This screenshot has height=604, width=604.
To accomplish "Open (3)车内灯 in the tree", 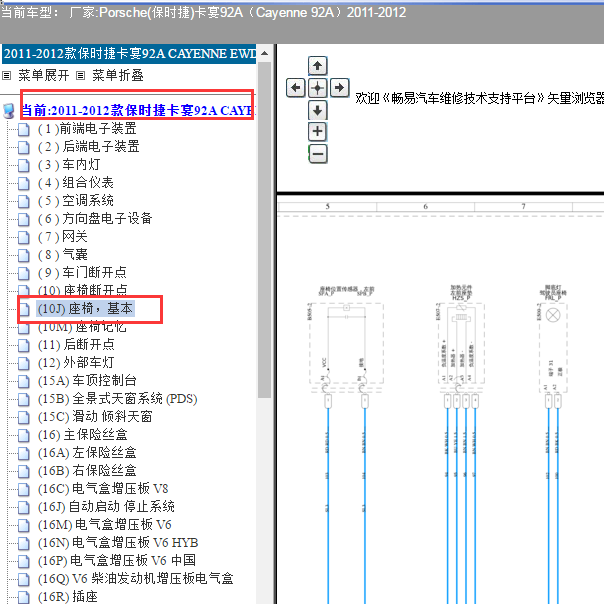I will click(69, 165).
